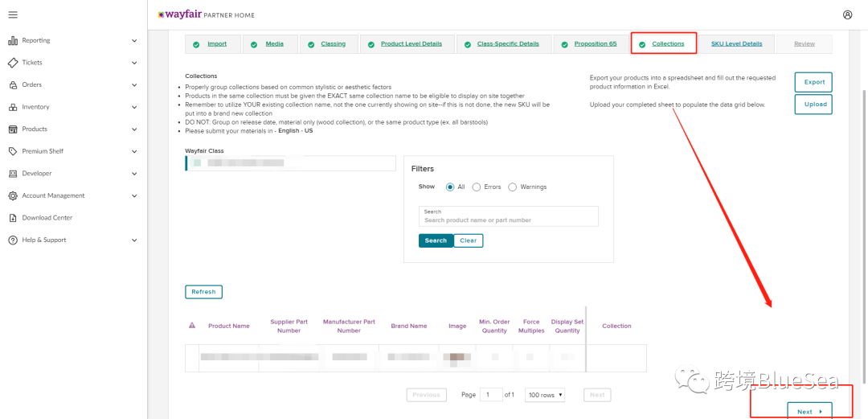868x419 pixels.
Task: Expand the Premium Shelf menu chevron
Action: pos(134,151)
